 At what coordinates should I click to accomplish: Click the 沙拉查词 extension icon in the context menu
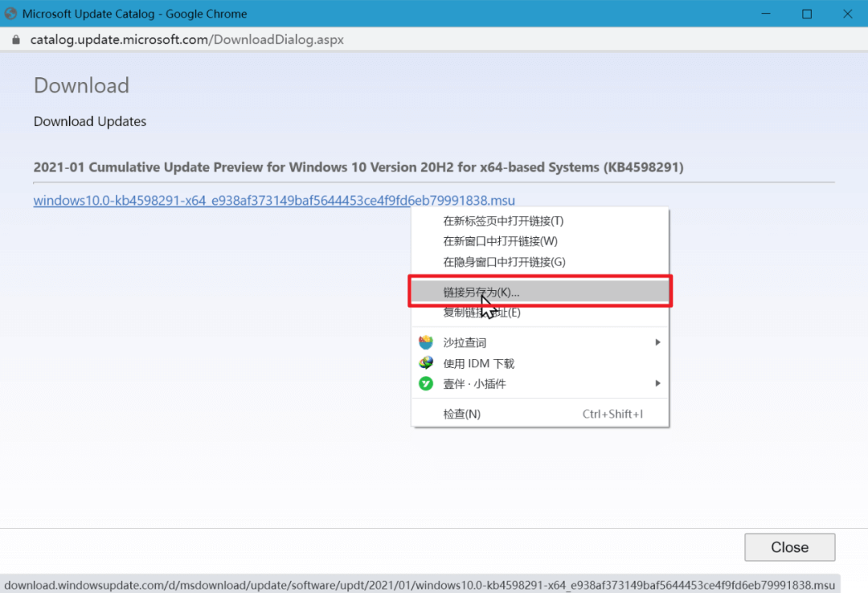(426, 342)
